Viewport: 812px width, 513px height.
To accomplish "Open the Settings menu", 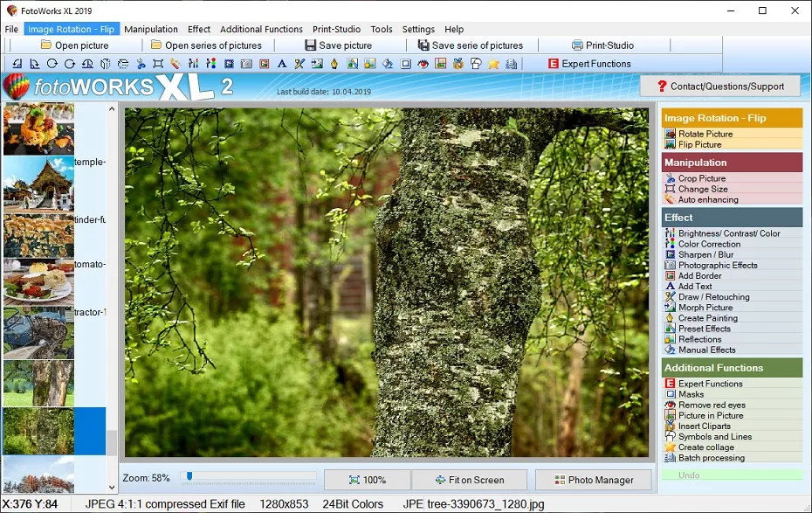I will [x=418, y=29].
